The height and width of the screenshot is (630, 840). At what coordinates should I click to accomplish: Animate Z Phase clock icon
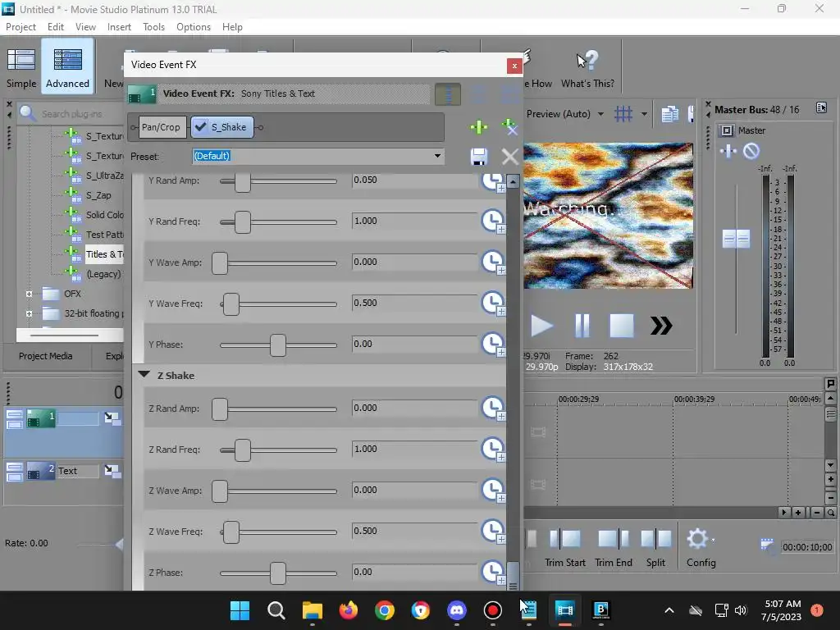[x=492, y=572]
